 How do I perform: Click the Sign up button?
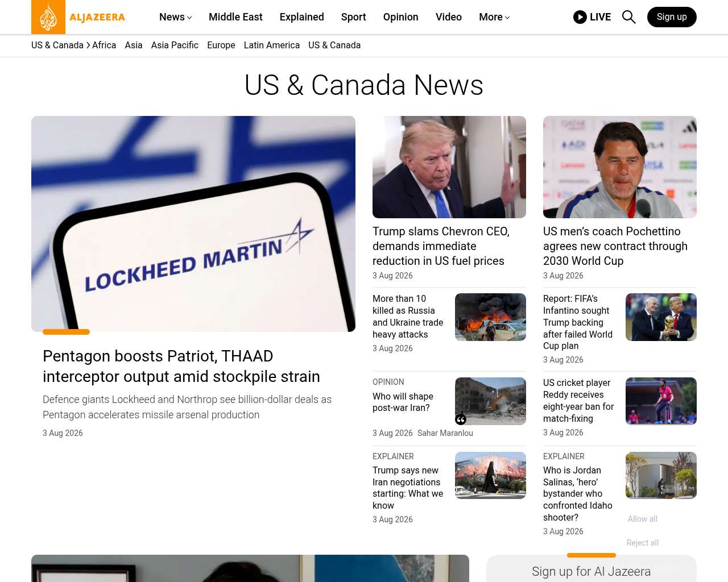coord(672,17)
